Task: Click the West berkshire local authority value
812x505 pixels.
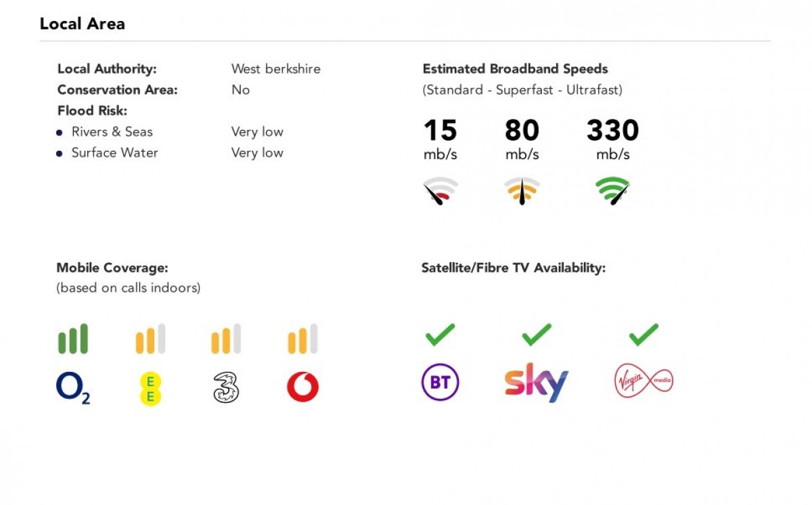Action: point(275,69)
